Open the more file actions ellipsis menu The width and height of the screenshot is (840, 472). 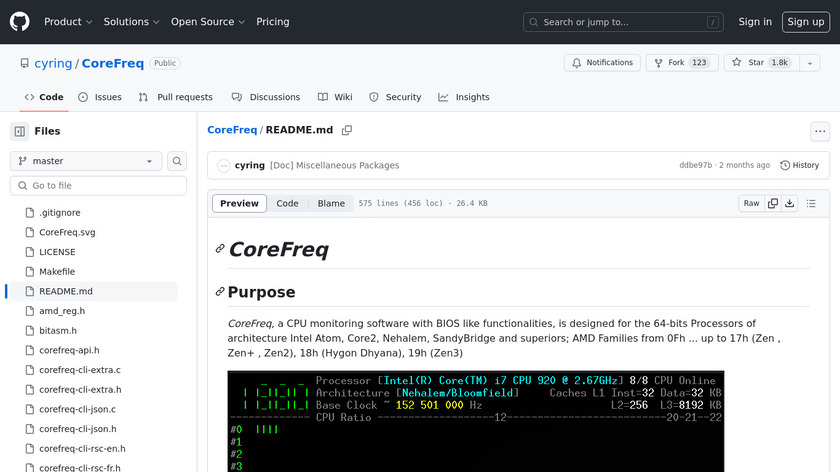tap(820, 131)
